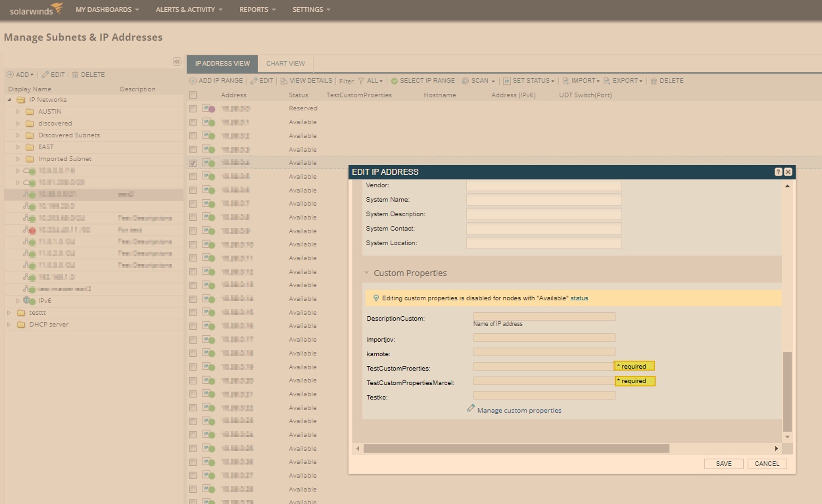Click the pencil icon for Manage custom properties

471,409
